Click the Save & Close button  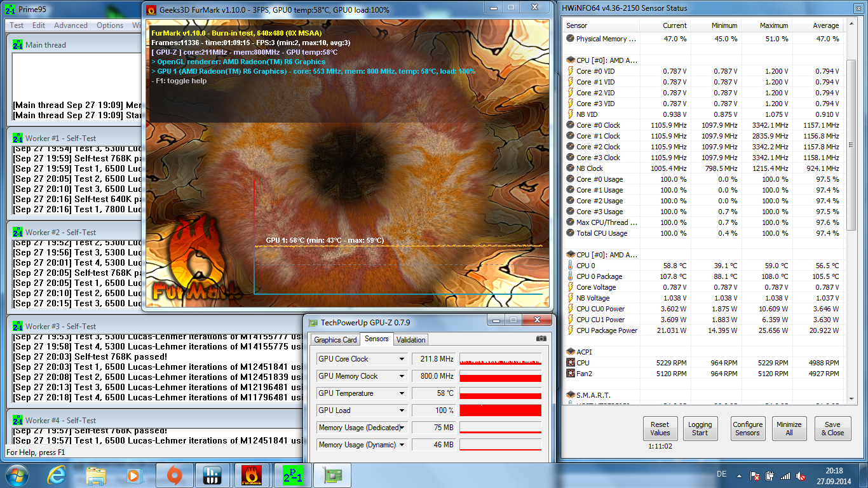click(x=832, y=428)
